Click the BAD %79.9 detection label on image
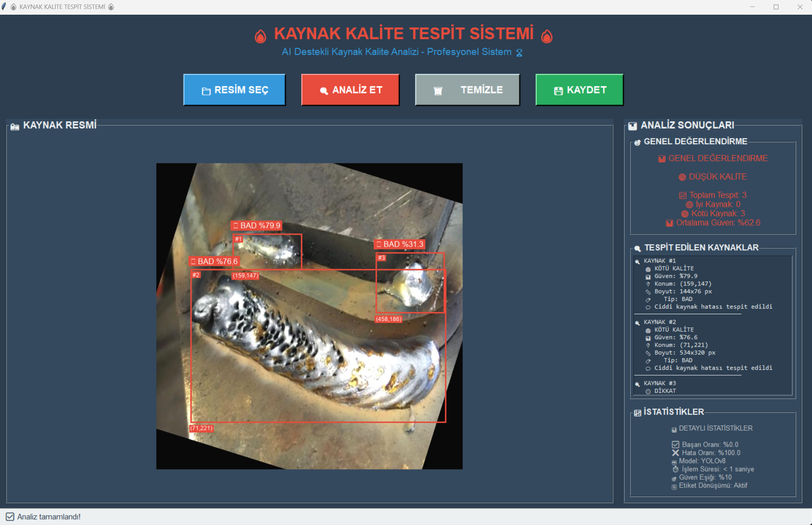This screenshot has width=812, height=525. point(257,226)
